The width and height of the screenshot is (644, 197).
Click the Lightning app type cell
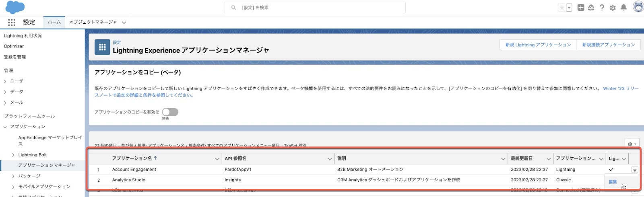click(x=566, y=170)
